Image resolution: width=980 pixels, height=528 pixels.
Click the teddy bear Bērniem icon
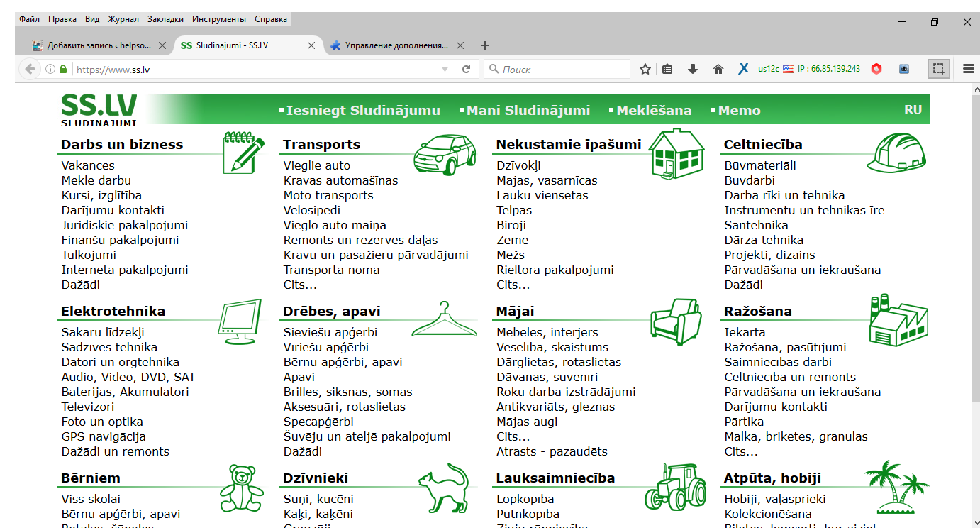click(242, 489)
